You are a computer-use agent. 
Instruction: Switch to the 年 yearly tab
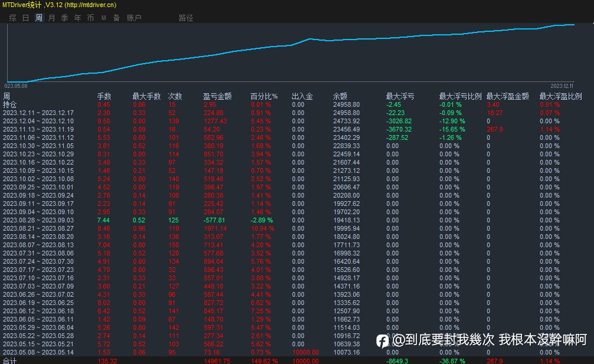pyautogui.click(x=78, y=18)
